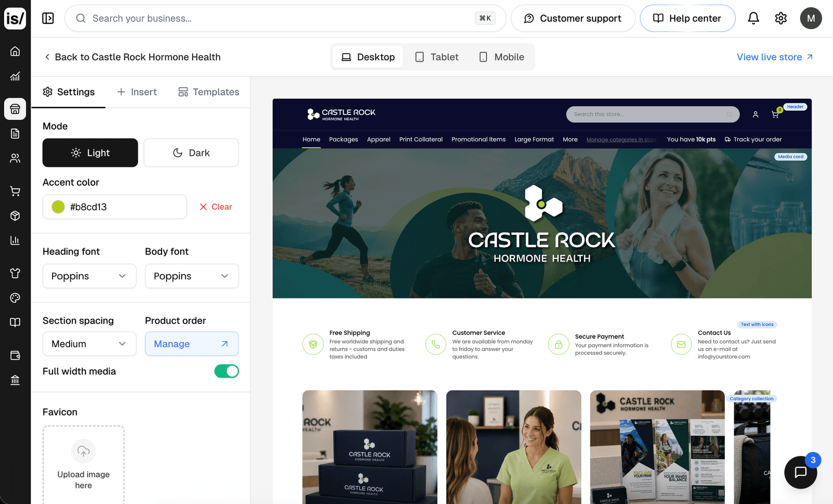Open the storefront sidebar icon
833x504 pixels.
15,109
